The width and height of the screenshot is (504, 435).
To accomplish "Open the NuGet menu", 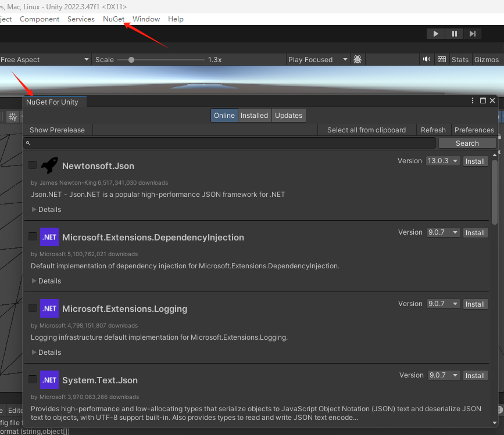I will [114, 19].
